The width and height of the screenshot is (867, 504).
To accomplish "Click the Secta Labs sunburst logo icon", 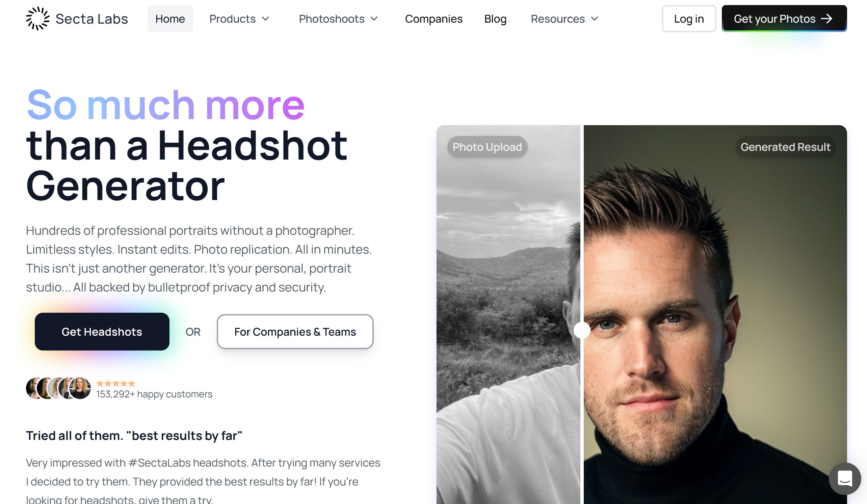I will [38, 19].
